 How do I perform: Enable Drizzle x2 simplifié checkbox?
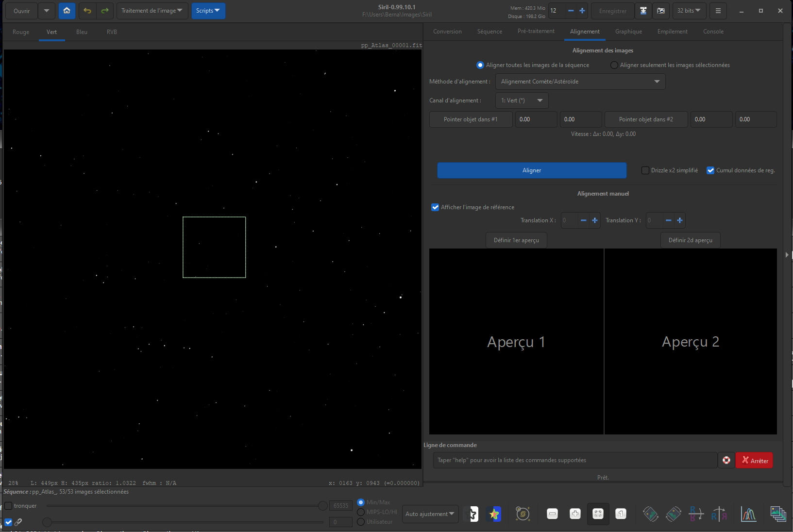click(x=645, y=170)
